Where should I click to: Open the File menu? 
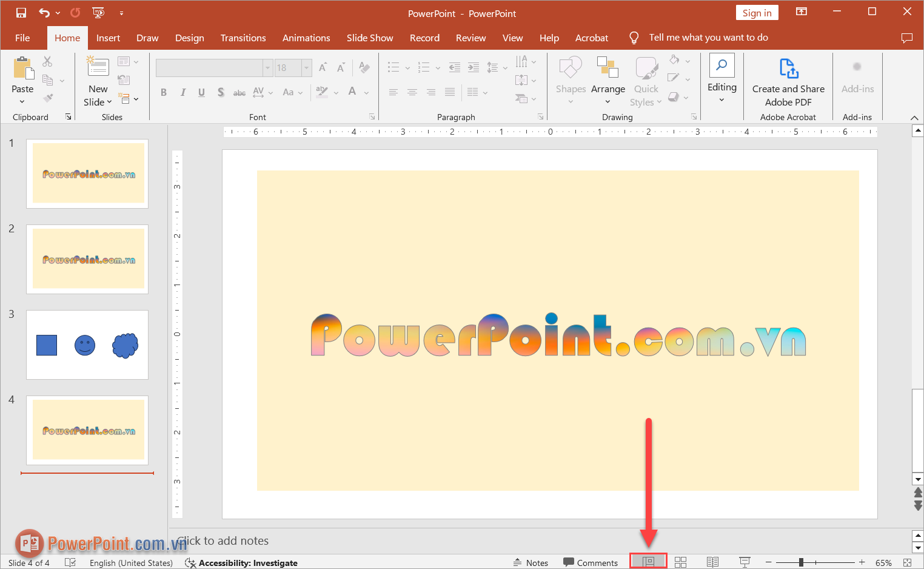click(x=22, y=38)
